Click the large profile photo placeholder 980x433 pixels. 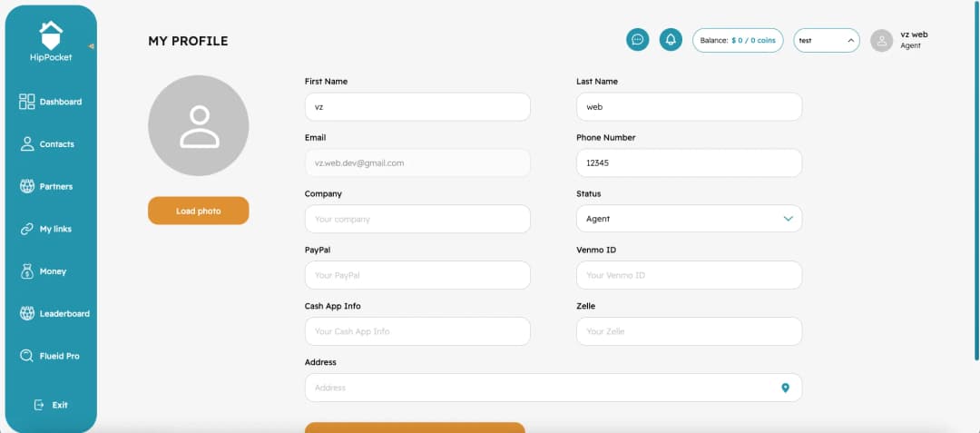pyautogui.click(x=198, y=125)
